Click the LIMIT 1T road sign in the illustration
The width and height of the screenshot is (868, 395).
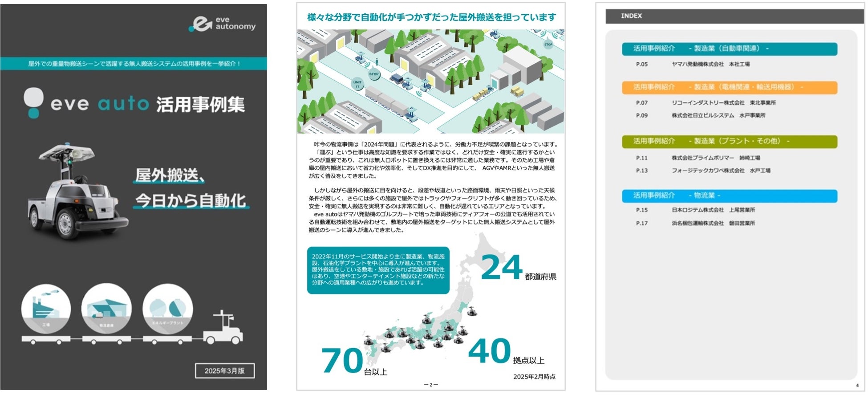click(357, 84)
